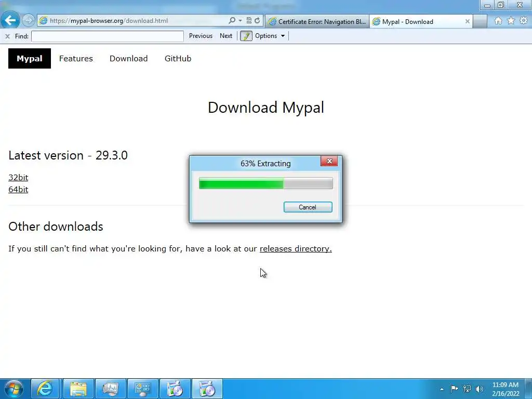Toggle highlight all matches icon
This screenshot has height=399, width=532.
point(246,36)
